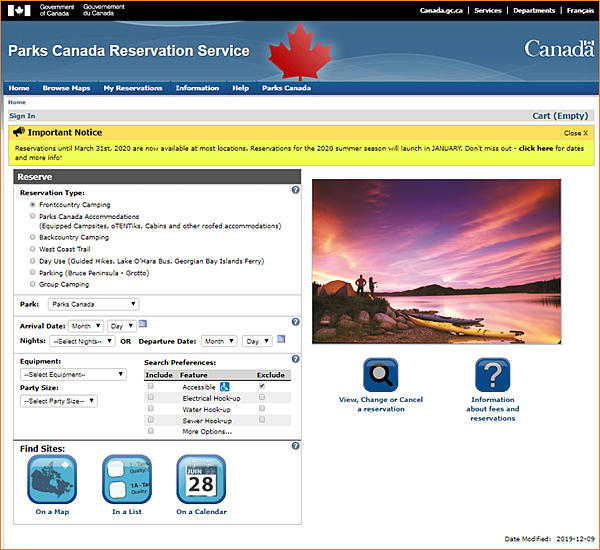The height and width of the screenshot is (550, 600).
Task: Select Parking (Bruce Peninsula - Grotto) option
Action: pyautogui.click(x=33, y=273)
